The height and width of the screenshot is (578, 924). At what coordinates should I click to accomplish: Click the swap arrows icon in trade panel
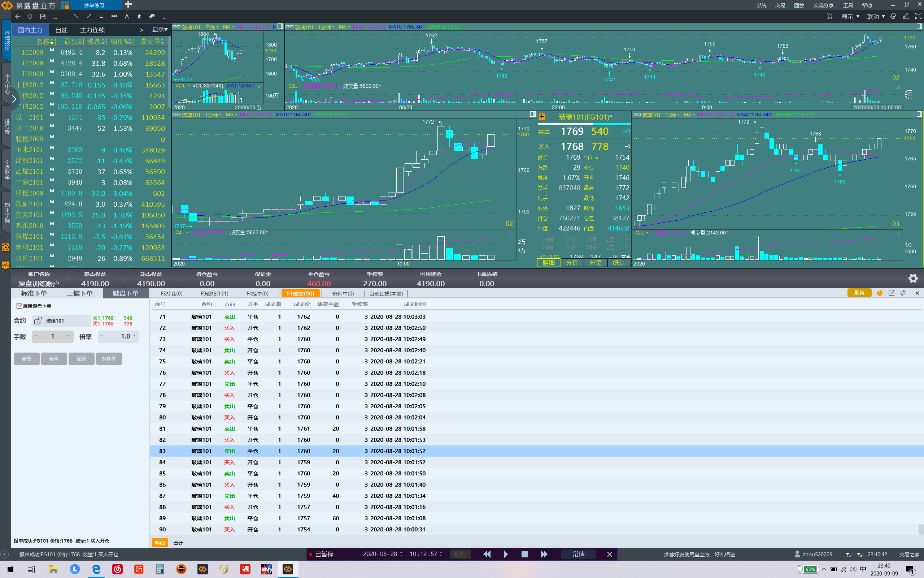pos(903,293)
